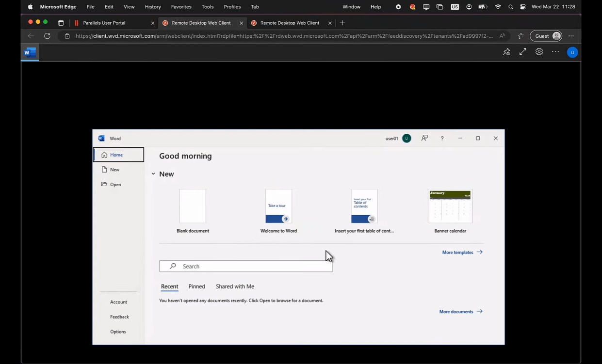
Task: Refresh the Edge browser page
Action: click(x=47, y=36)
